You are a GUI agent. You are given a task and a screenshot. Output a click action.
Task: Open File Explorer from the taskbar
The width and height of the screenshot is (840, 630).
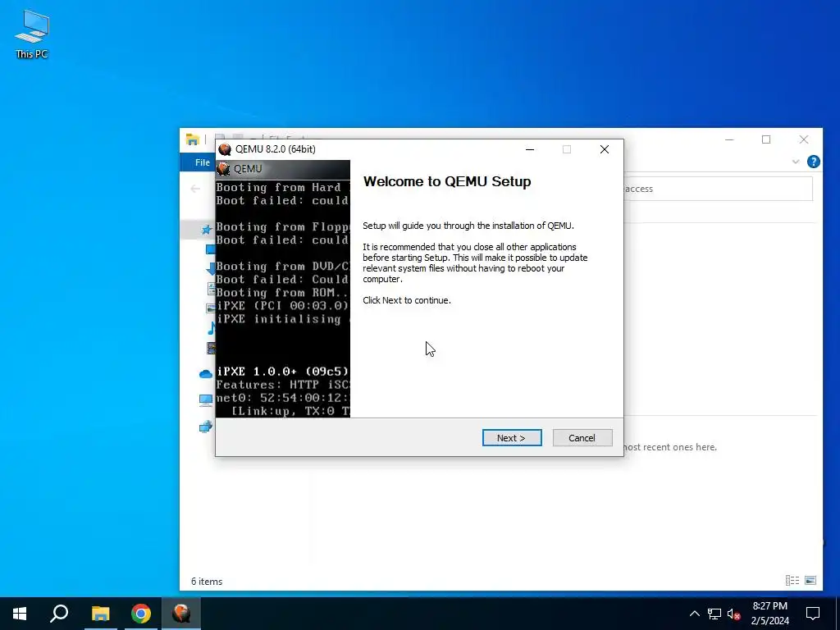pyautogui.click(x=100, y=614)
